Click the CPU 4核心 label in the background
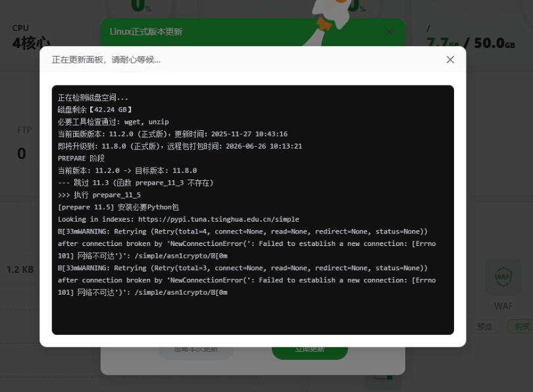The height and width of the screenshot is (392, 533). click(x=31, y=37)
